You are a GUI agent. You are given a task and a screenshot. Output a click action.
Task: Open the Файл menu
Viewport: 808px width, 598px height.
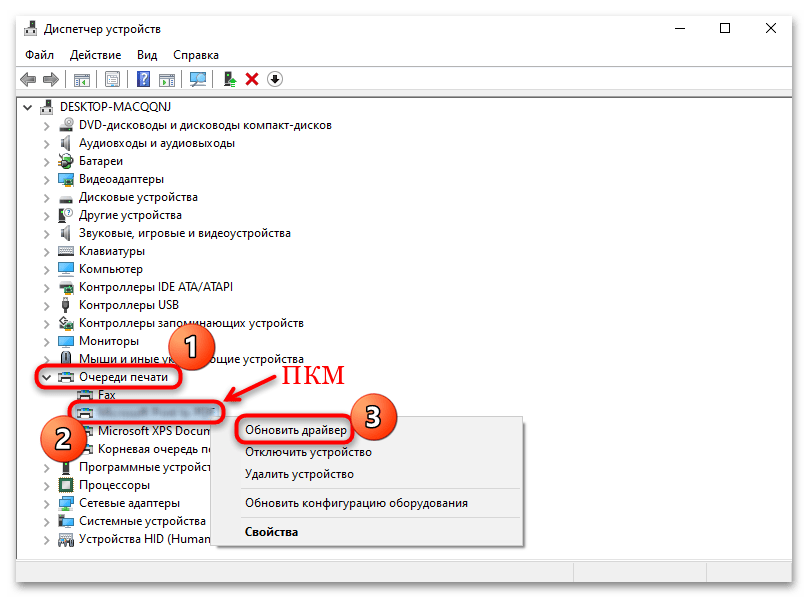point(38,55)
